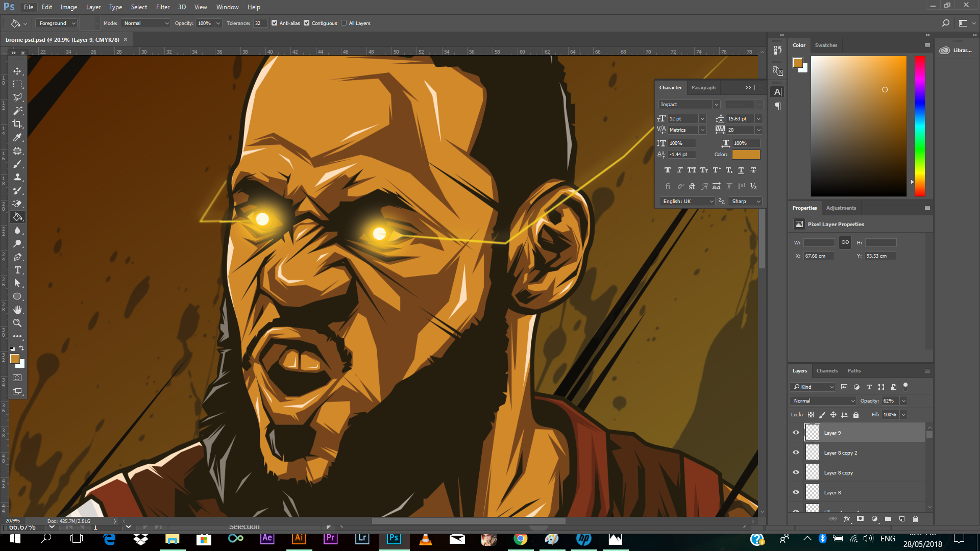Screen dimensions: 980x551
Task: Hide Layer 8 copy via its eye icon
Action: tap(796, 472)
